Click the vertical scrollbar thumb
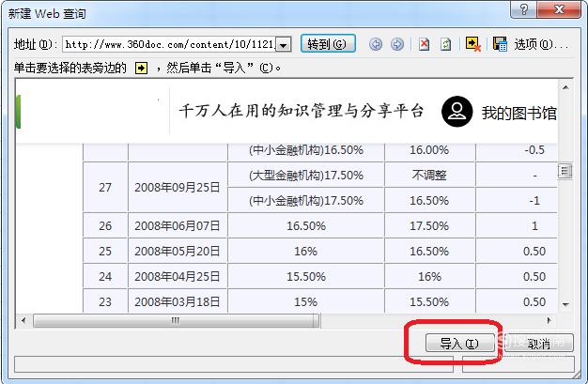The height and width of the screenshot is (384, 588). [x=565, y=172]
